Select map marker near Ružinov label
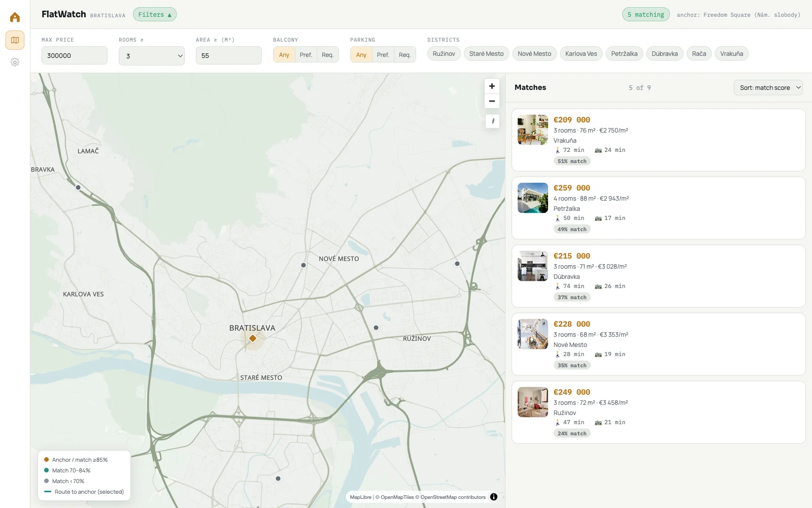Image resolution: width=812 pixels, height=508 pixels. coord(376,328)
